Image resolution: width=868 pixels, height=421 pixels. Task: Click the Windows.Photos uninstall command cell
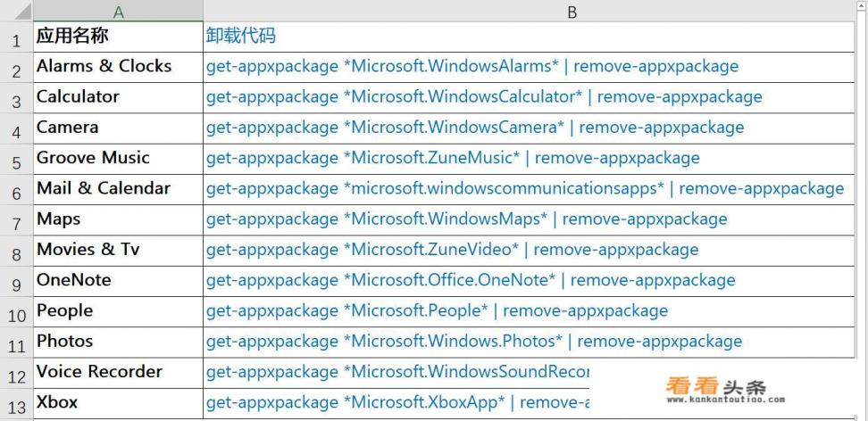529,342
